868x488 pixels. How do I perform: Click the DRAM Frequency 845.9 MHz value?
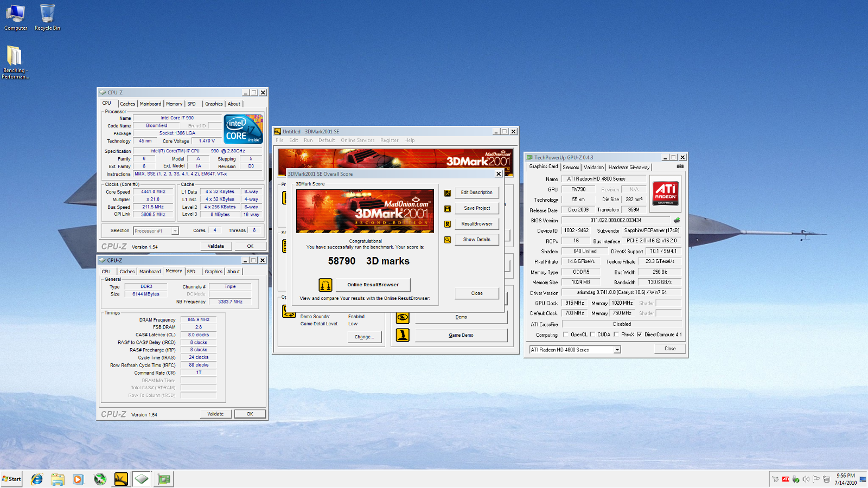(199, 320)
